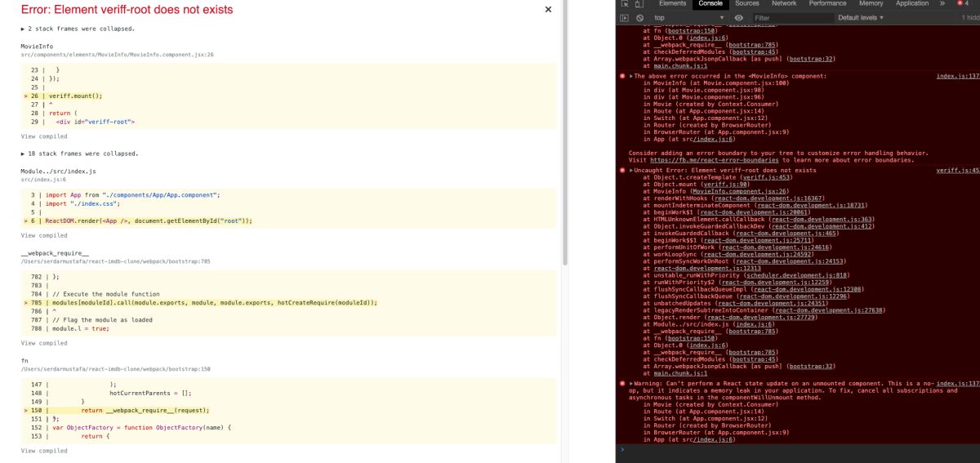Close the error overlay with the X
Screen dimensions: 980x463
click(x=548, y=10)
